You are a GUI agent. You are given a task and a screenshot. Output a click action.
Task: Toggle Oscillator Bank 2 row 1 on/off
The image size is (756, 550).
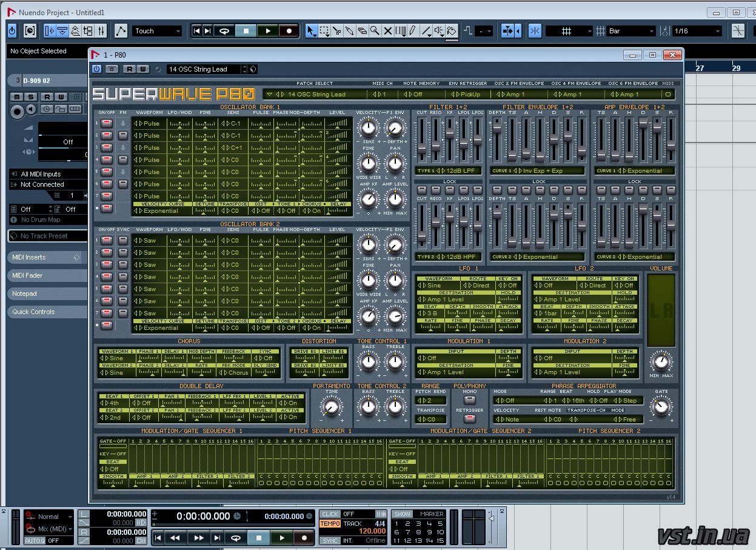107,240
